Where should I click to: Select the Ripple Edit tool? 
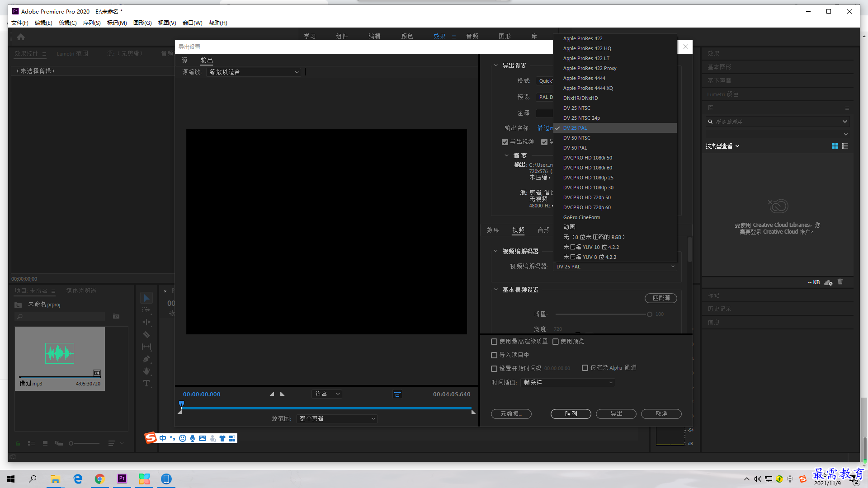pos(146,322)
